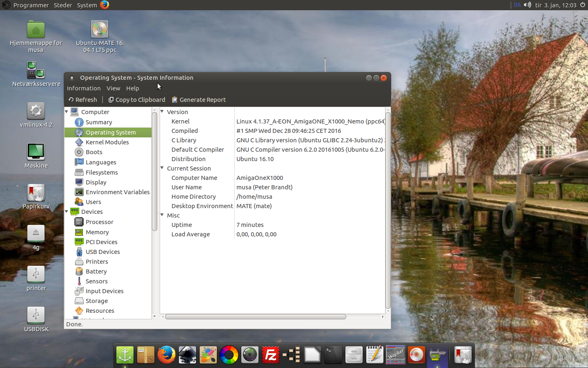Open the Boots entry
Screen dimensions: 588x368
94,152
